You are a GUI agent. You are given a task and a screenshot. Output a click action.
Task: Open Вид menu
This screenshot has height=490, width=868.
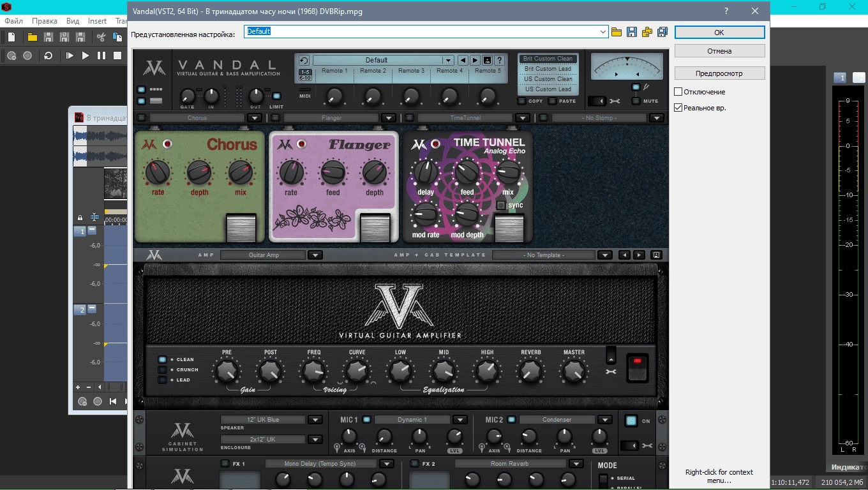[73, 21]
